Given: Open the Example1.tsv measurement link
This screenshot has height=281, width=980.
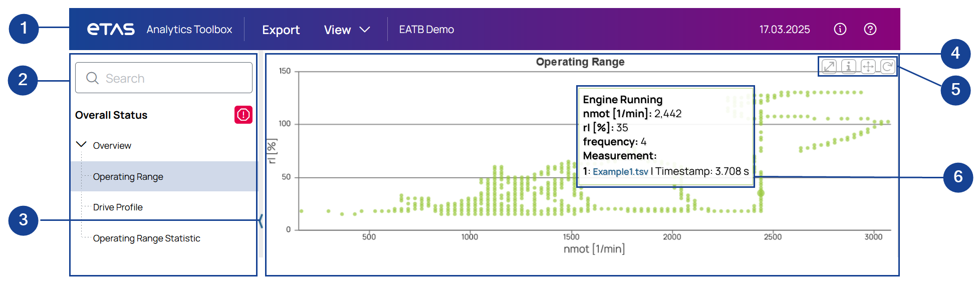Looking at the screenshot, I should pos(620,172).
